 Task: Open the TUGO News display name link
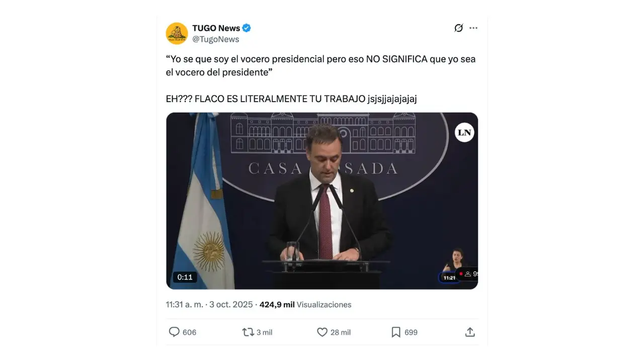click(216, 28)
